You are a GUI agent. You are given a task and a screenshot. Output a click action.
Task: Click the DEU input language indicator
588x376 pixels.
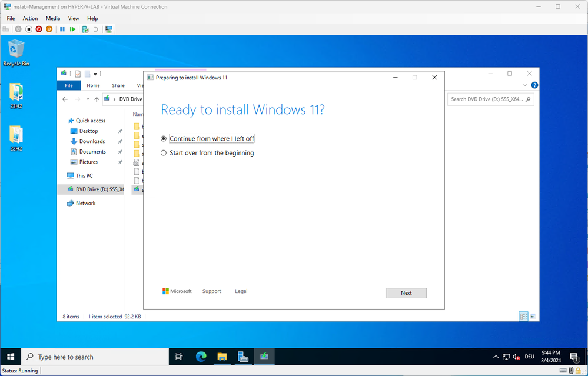point(530,357)
